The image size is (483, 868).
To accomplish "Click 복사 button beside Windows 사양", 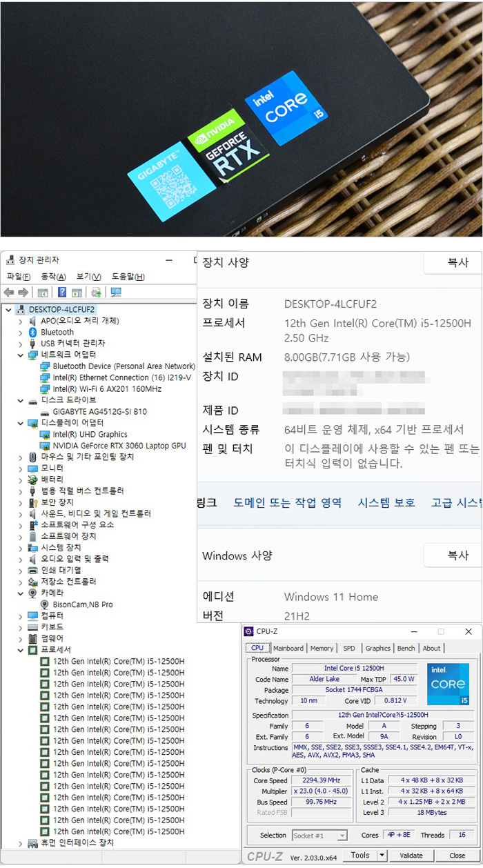I will click(453, 555).
